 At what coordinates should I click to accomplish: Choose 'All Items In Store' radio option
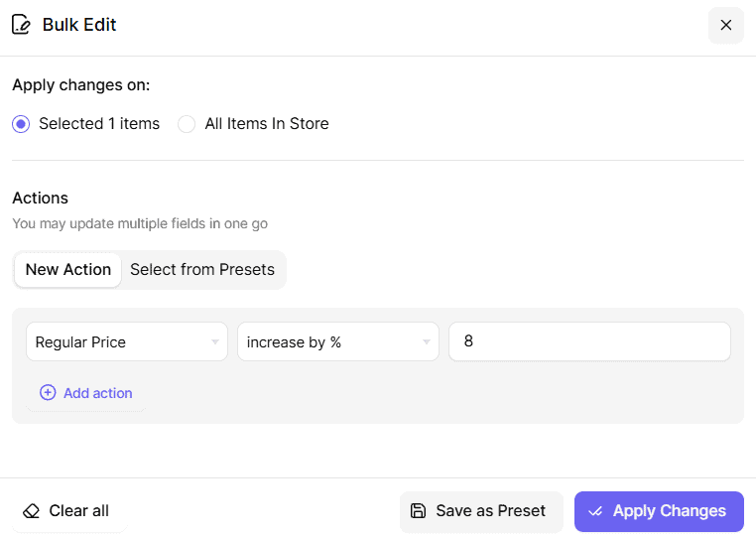pos(187,124)
